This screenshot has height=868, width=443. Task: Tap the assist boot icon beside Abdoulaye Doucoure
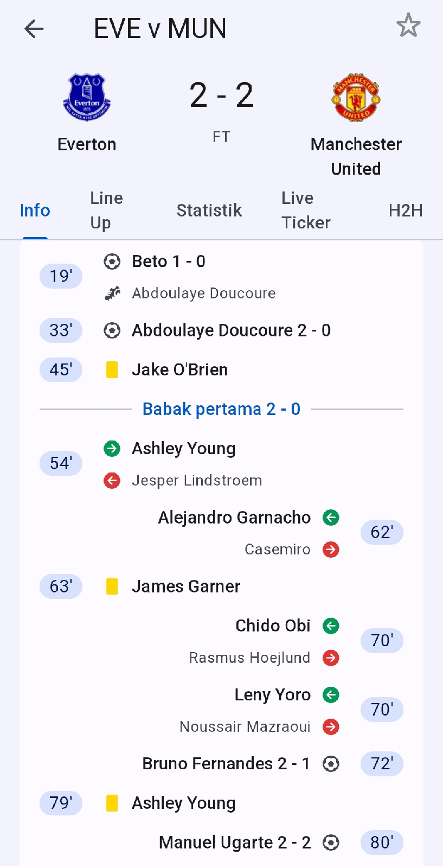112,293
